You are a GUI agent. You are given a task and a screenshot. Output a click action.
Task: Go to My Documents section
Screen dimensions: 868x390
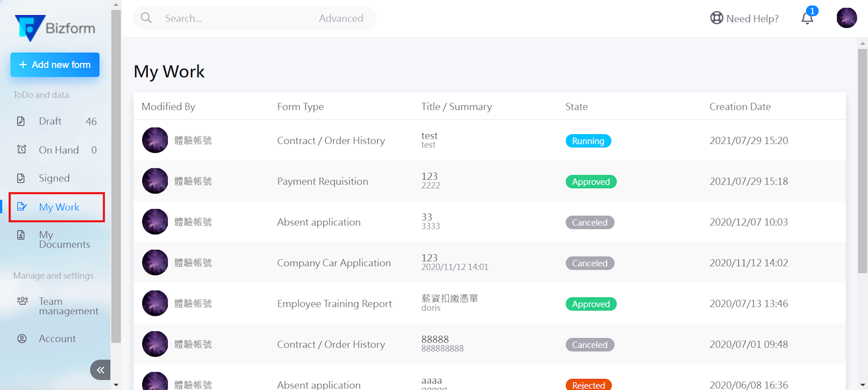64,240
